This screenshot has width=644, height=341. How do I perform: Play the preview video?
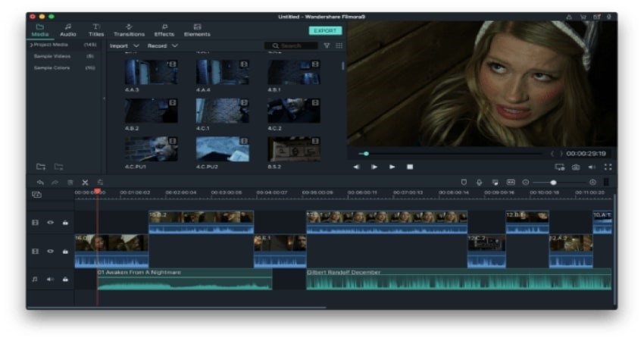392,167
